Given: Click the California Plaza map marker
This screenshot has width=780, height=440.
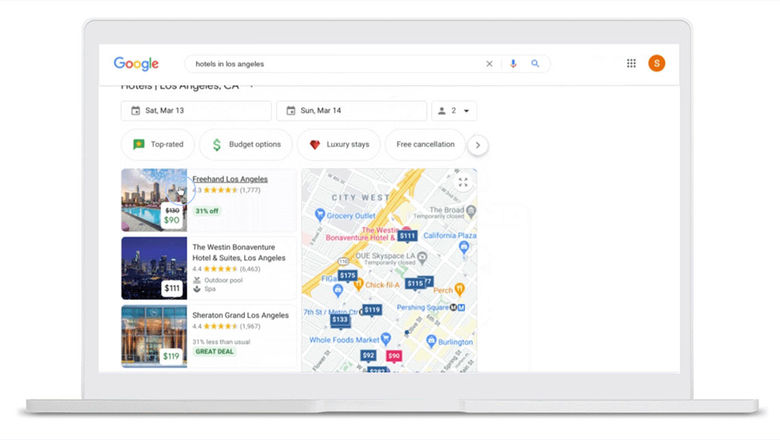Looking at the screenshot, I should [464, 247].
